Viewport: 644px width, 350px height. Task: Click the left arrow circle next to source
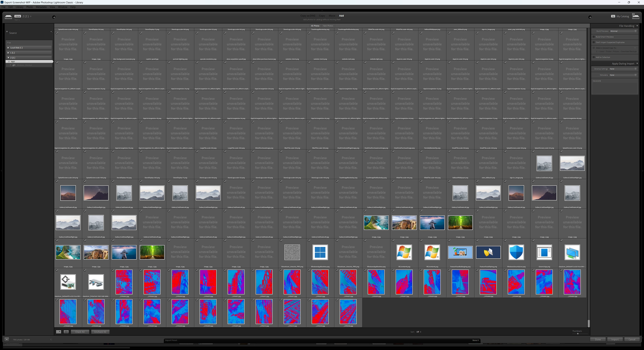pos(54,17)
